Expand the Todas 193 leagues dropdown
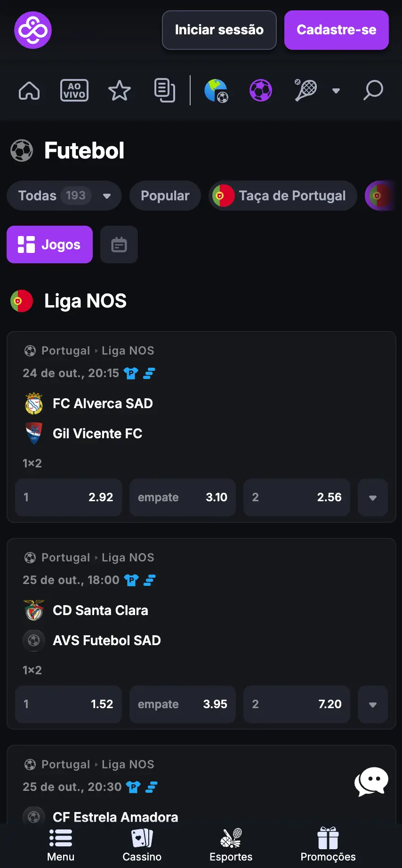Viewport: 402px width, 868px height. (64, 196)
